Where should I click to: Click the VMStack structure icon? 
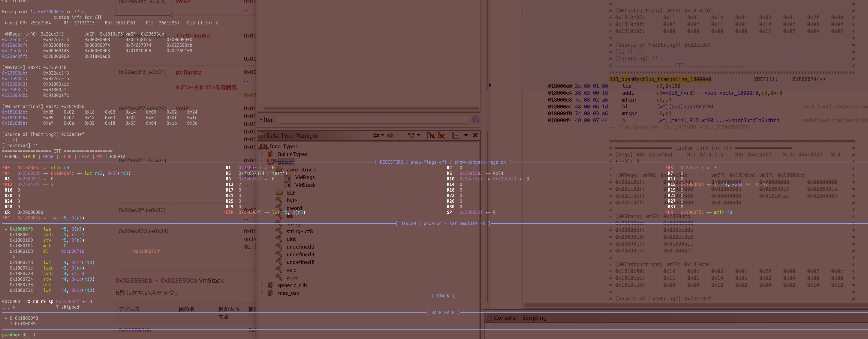tap(288, 185)
